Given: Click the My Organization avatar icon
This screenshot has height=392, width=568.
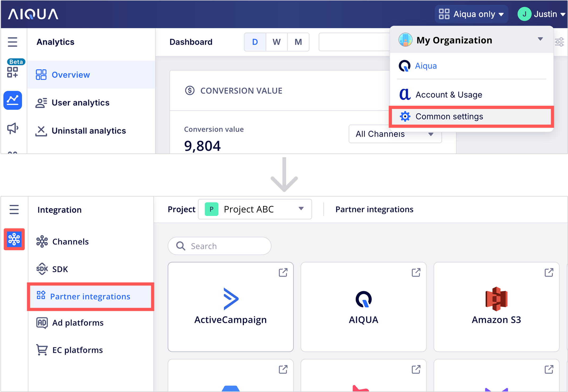Looking at the screenshot, I should [x=405, y=40].
